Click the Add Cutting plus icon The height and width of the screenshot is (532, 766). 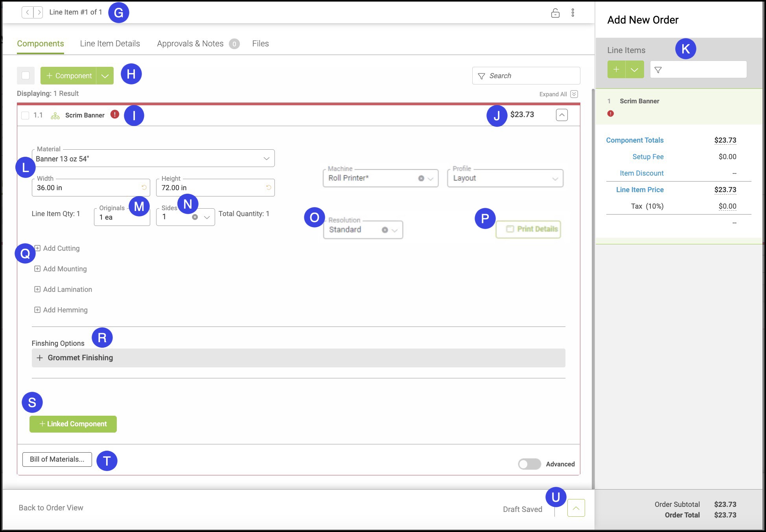tap(37, 248)
